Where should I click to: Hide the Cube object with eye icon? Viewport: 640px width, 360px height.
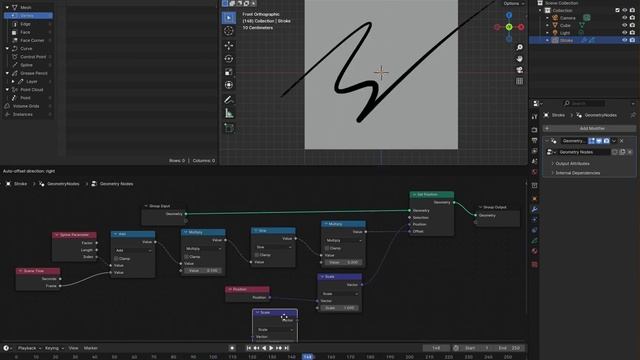(x=624, y=25)
